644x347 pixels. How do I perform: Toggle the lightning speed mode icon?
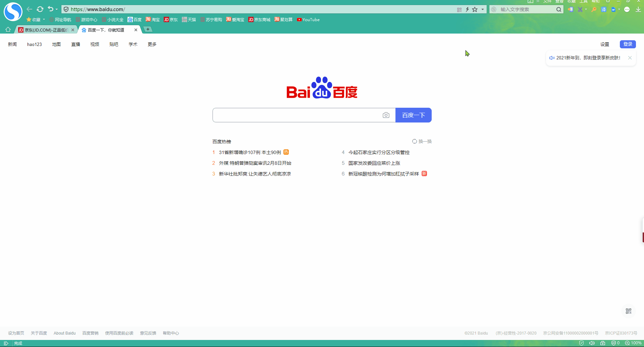pos(467,9)
